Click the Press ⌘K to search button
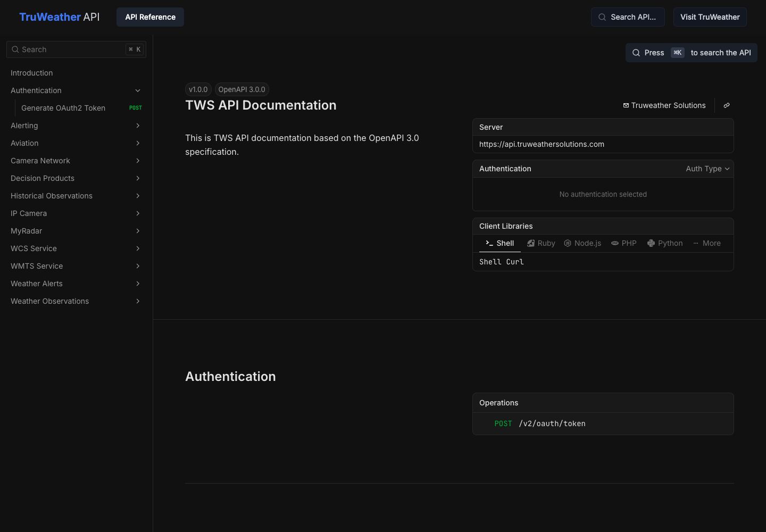The height and width of the screenshot is (532, 766). [691, 53]
